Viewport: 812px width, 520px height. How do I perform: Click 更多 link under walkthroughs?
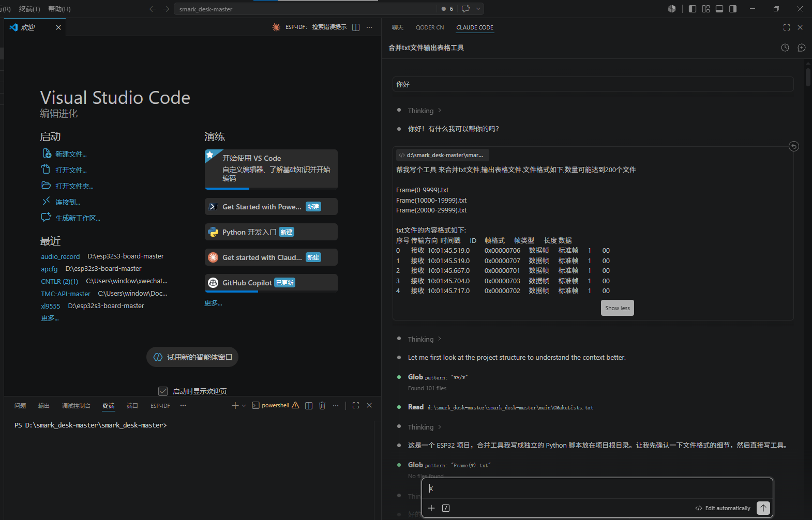click(213, 303)
